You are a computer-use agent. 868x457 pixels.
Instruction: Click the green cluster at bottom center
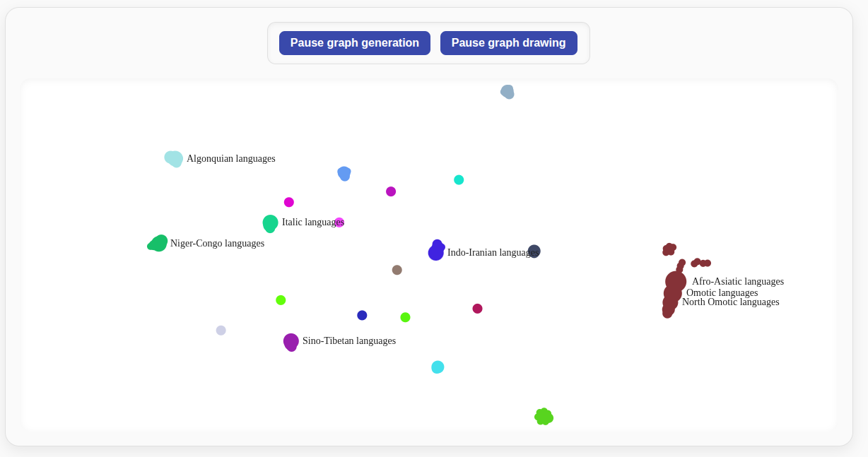(x=543, y=416)
